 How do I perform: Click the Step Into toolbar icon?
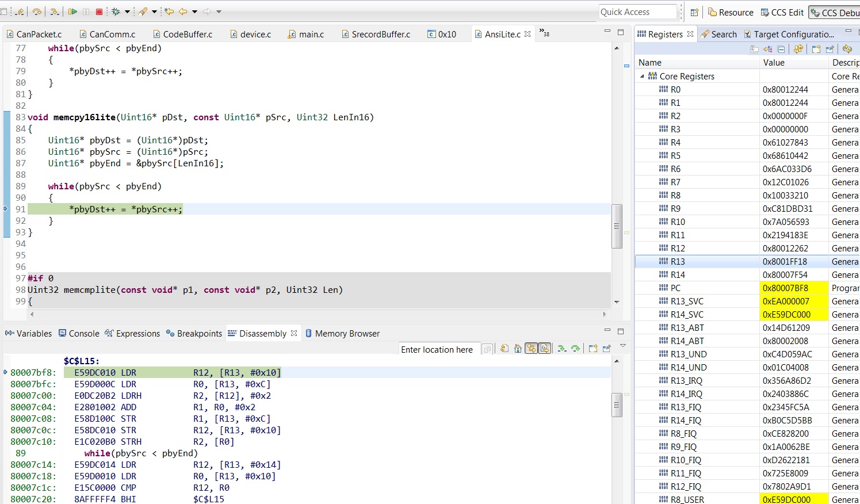(55, 12)
